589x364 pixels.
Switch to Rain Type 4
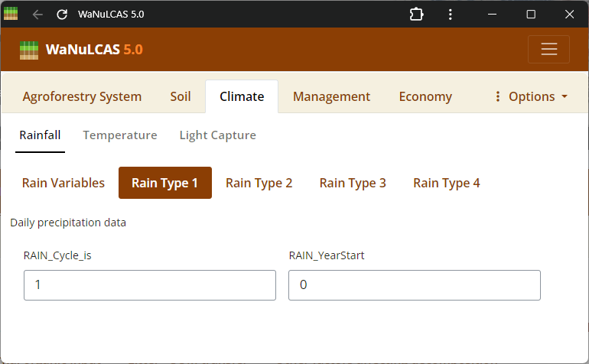[447, 183]
